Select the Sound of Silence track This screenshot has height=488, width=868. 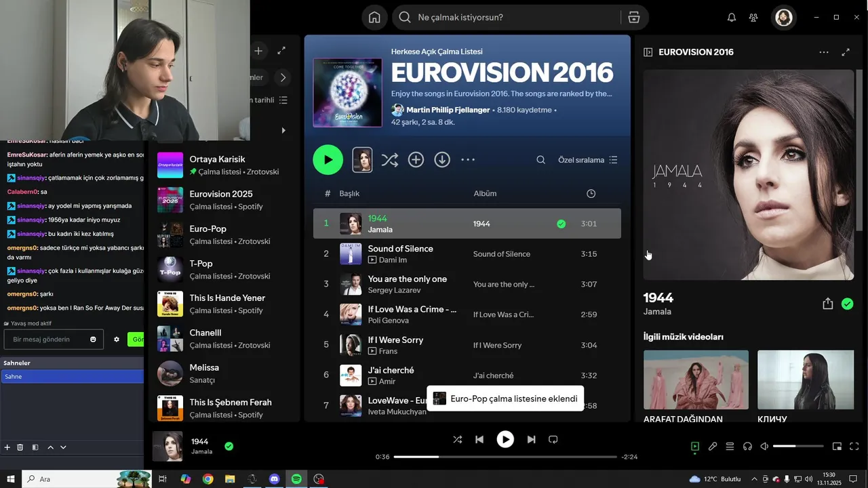pos(467,253)
